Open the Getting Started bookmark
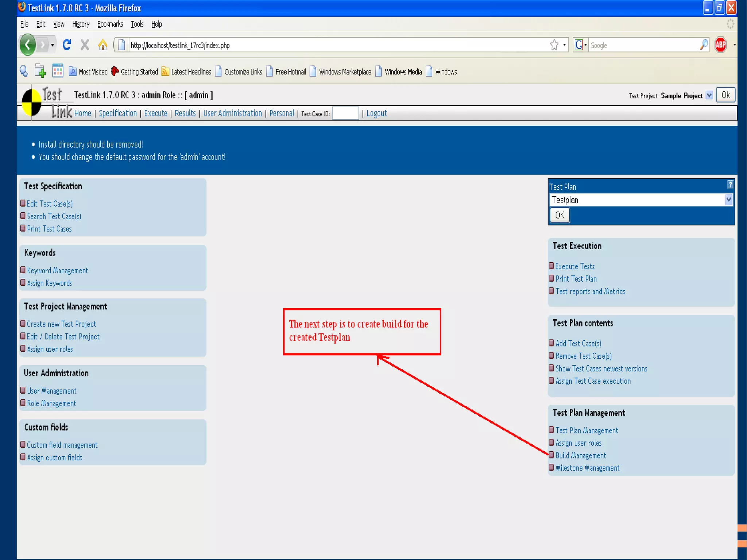Viewport: 747px width, 560px height. (134, 72)
